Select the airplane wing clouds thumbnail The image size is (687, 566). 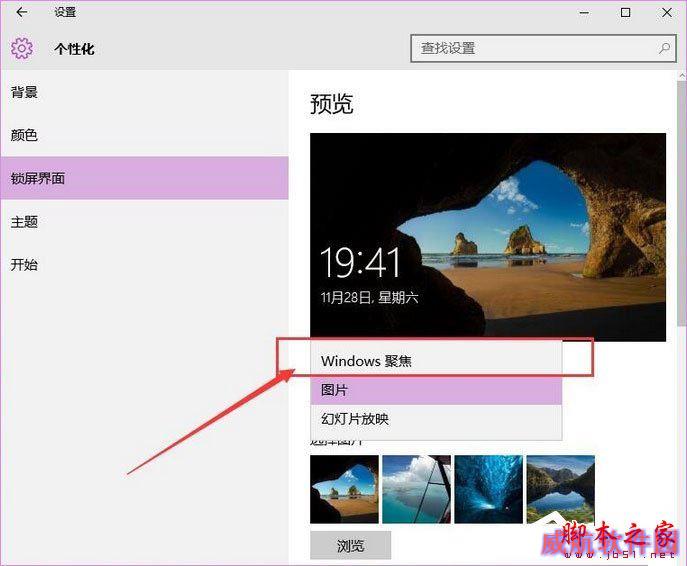(416, 489)
